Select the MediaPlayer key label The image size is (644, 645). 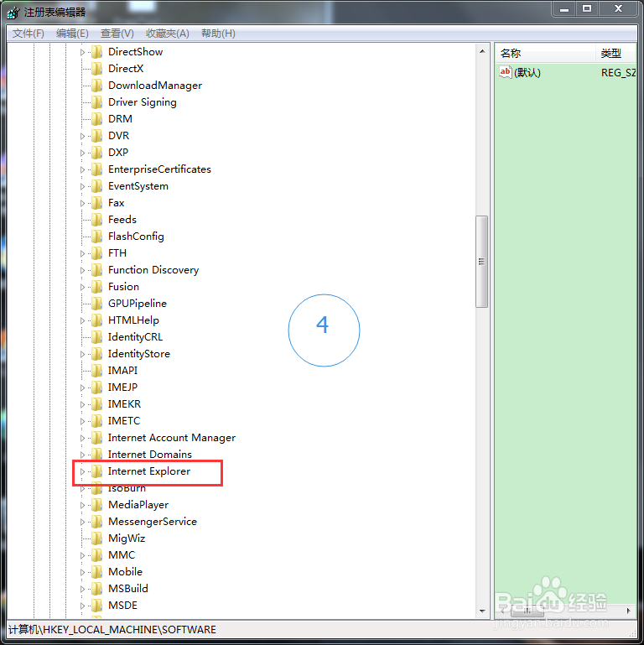tap(138, 505)
